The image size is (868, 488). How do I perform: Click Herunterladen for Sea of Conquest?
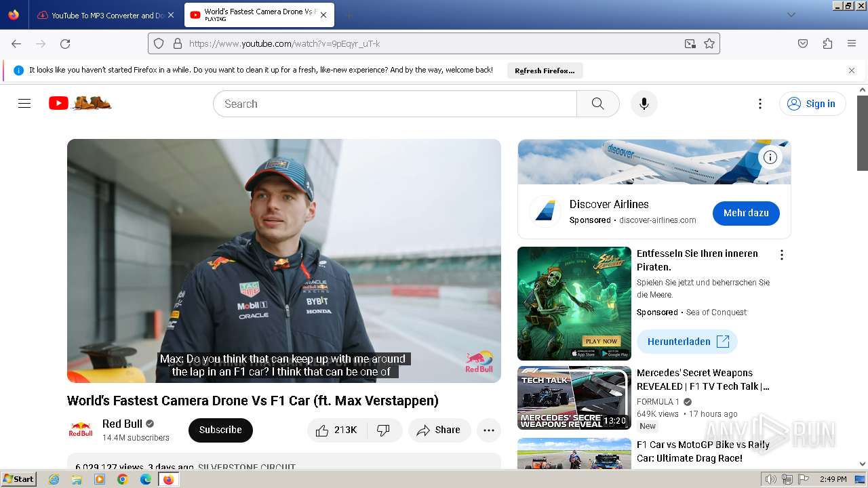[x=687, y=342]
